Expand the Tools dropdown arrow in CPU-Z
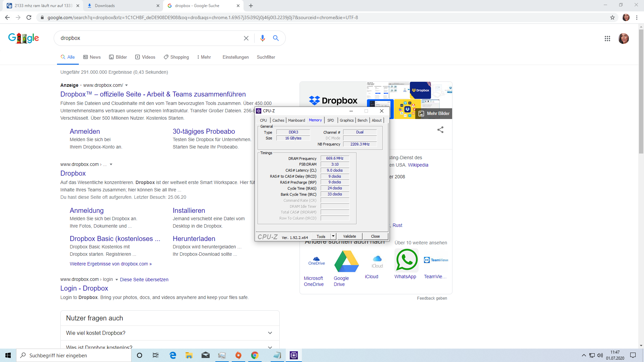This screenshot has width=644, height=362. [x=333, y=236]
